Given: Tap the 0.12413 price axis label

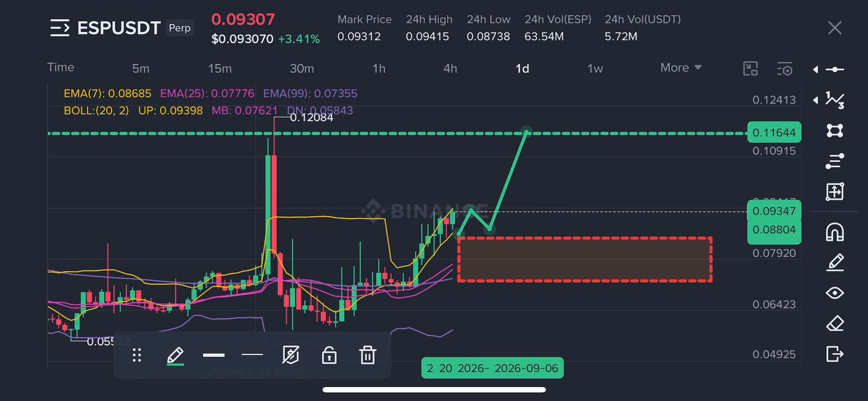Looking at the screenshot, I should (x=774, y=100).
